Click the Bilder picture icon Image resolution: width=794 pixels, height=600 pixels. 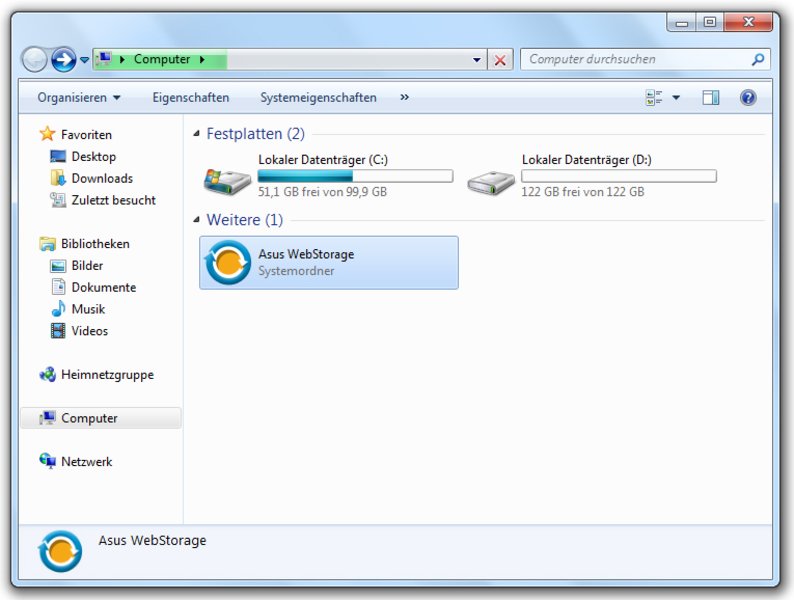[x=58, y=265]
